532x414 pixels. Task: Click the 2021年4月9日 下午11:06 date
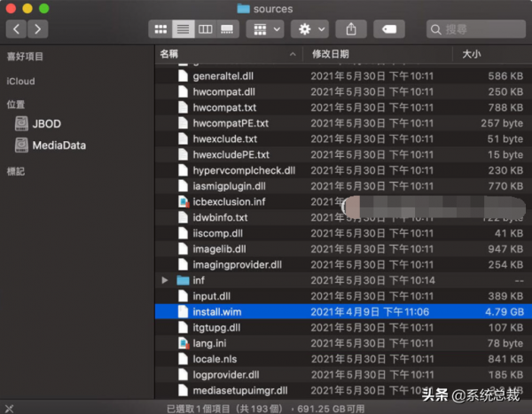[x=370, y=312]
